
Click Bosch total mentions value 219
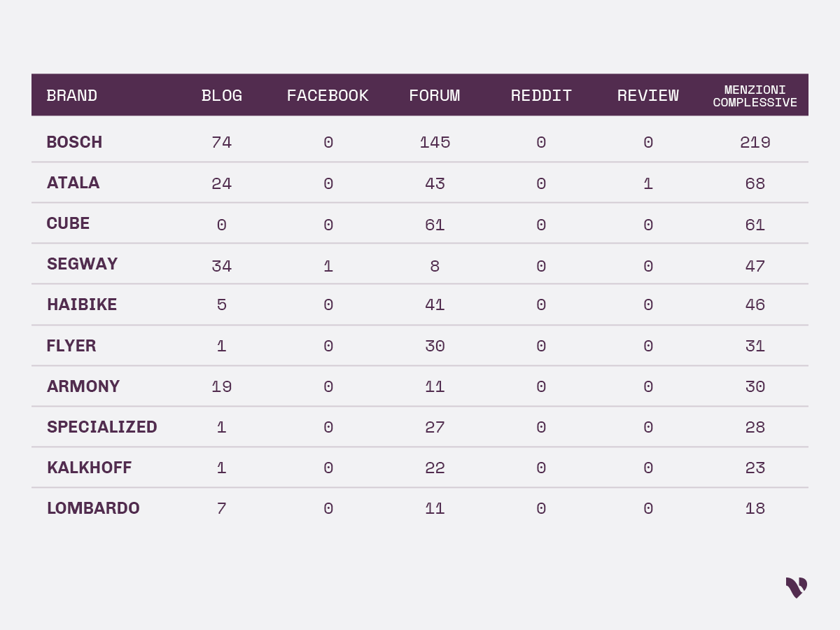[755, 143]
